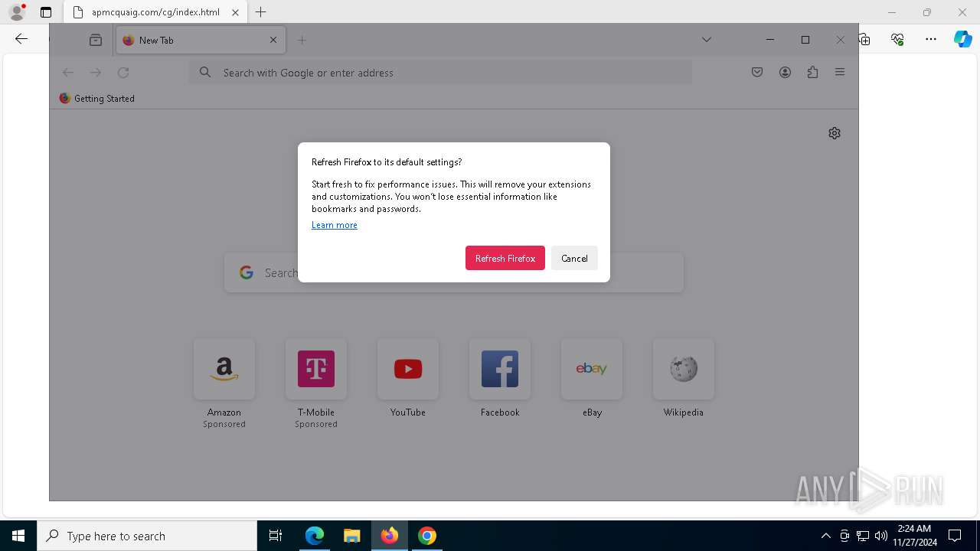
Task: Close the New Tab Firefox tab
Action: 273,40
